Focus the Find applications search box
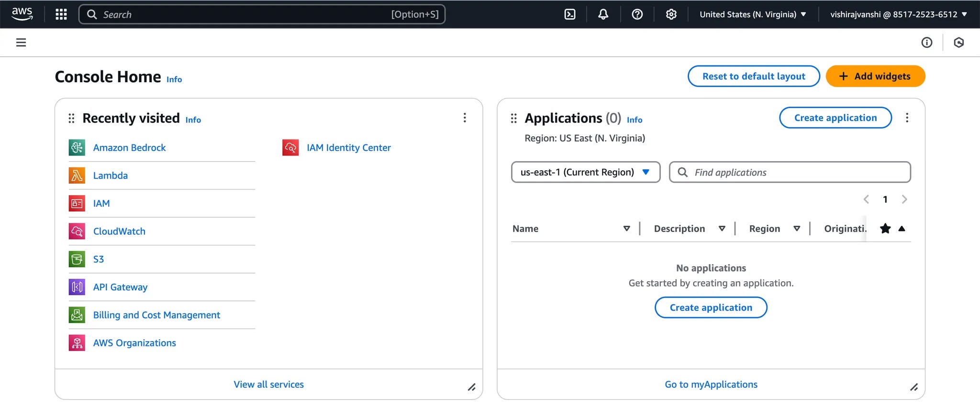 tap(790, 172)
